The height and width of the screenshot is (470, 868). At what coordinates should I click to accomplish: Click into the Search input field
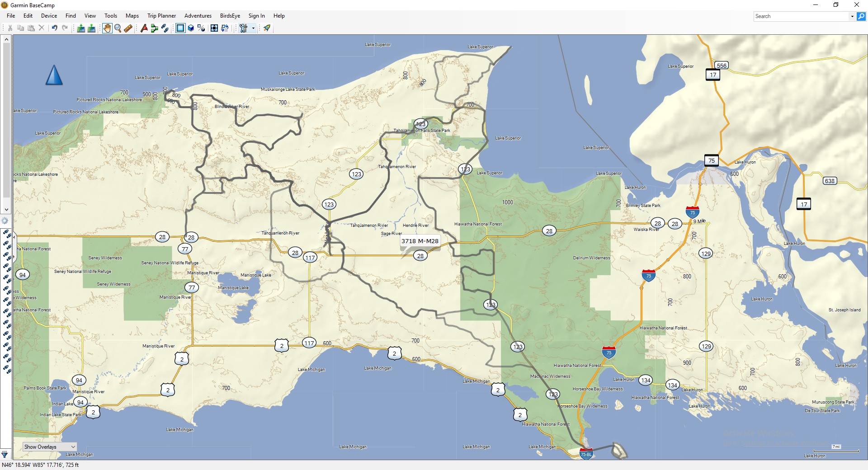(801, 16)
